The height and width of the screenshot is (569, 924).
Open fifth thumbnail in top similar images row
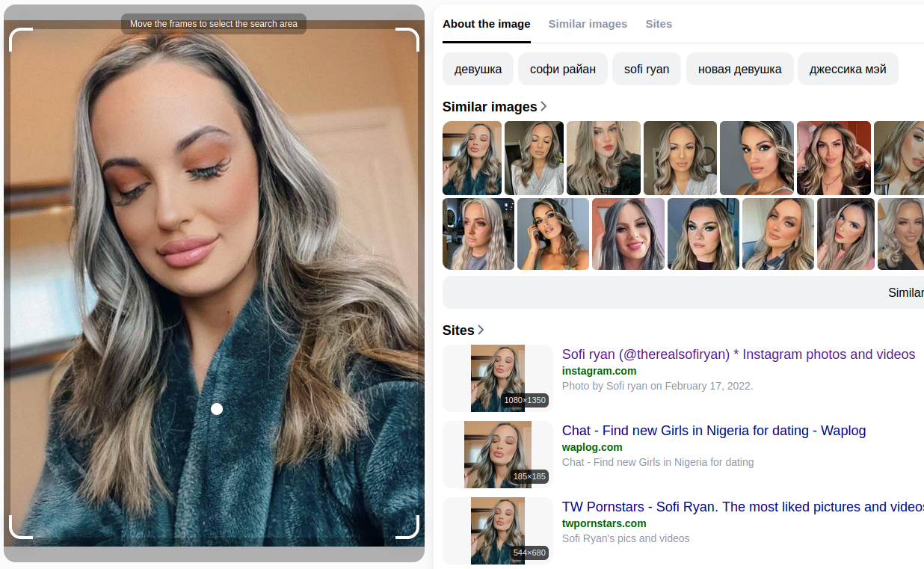[x=757, y=158]
